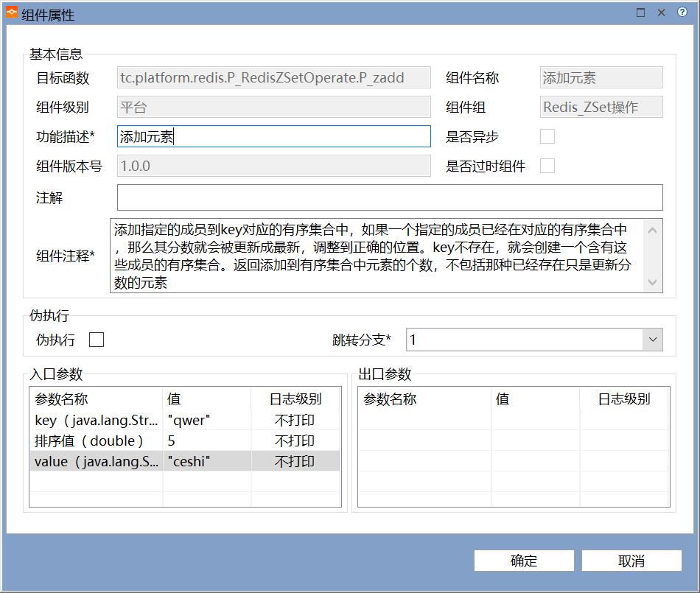The width and height of the screenshot is (700, 593).
Task: Click 不打印 log level for key row
Action: tap(295, 420)
